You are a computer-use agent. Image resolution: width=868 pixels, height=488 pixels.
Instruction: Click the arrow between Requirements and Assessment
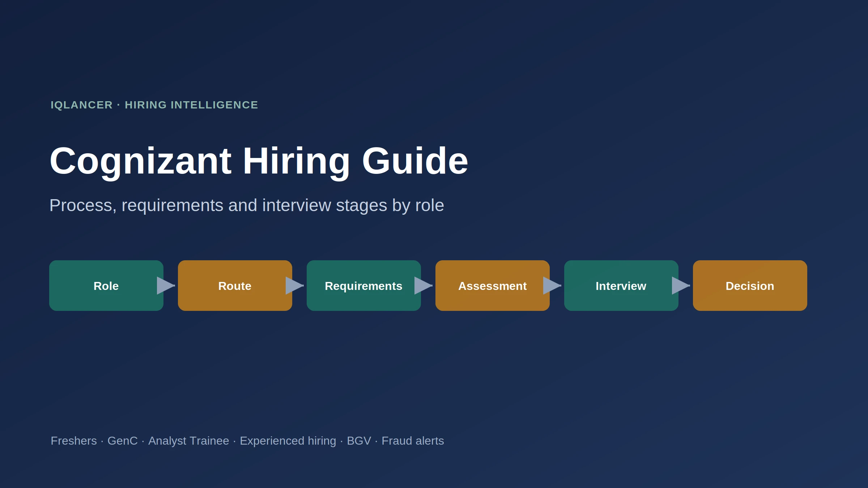(x=424, y=286)
